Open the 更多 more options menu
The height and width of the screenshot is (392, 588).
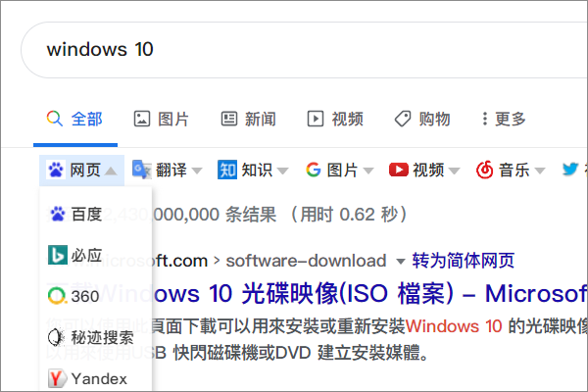[x=504, y=120]
